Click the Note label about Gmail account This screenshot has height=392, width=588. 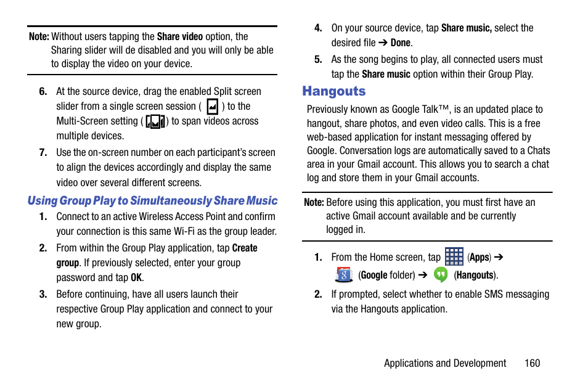click(x=314, y=203)
